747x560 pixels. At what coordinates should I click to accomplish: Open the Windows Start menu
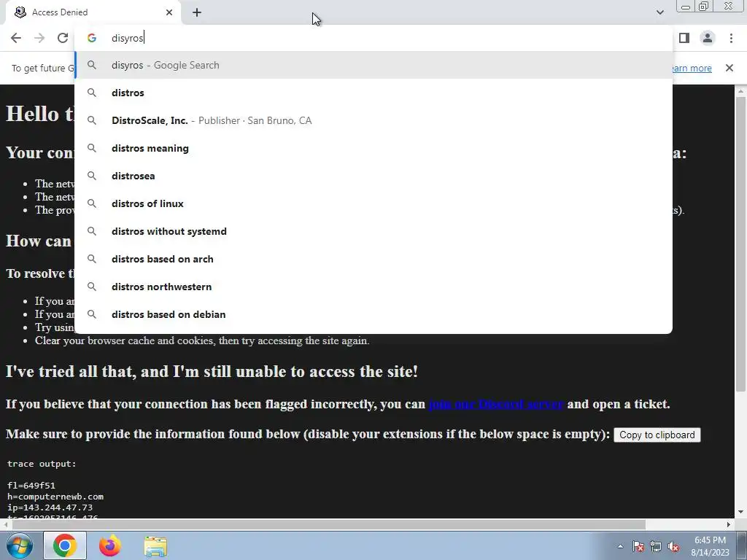pos(20,545)
